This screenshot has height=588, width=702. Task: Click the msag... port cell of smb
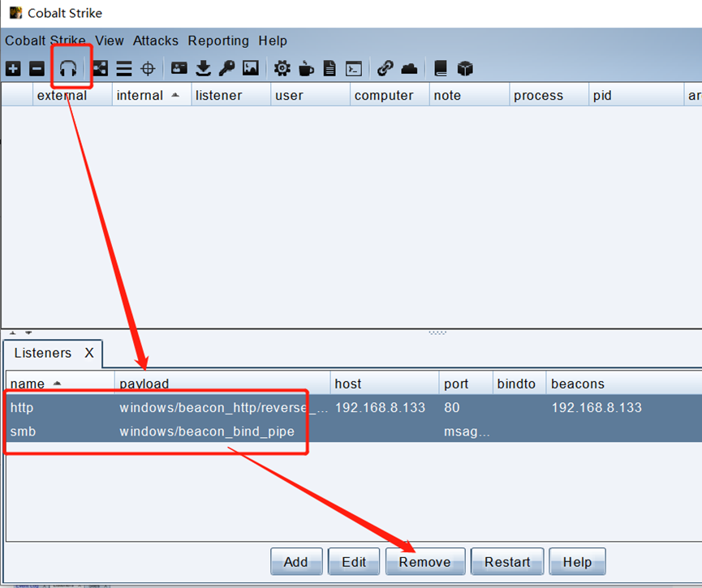(x=467, y=431)
